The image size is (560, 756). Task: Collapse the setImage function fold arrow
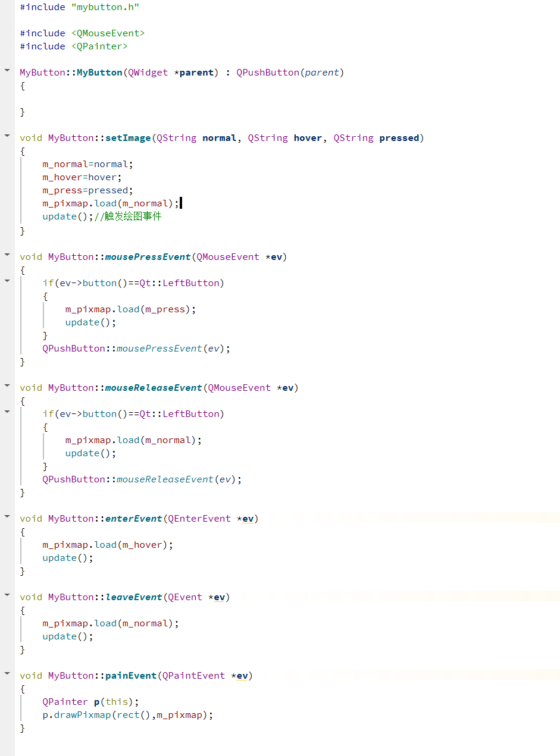point(7,136)
